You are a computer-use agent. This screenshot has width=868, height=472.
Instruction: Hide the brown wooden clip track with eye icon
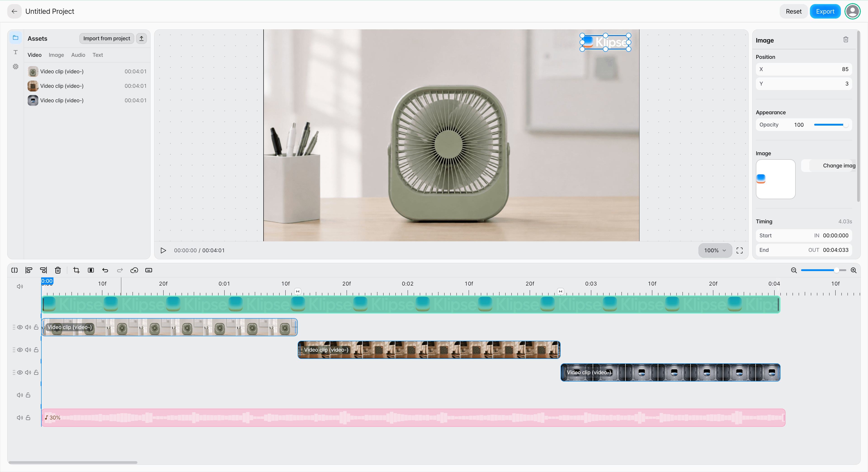pyautogui.click(x=20, y=350)
